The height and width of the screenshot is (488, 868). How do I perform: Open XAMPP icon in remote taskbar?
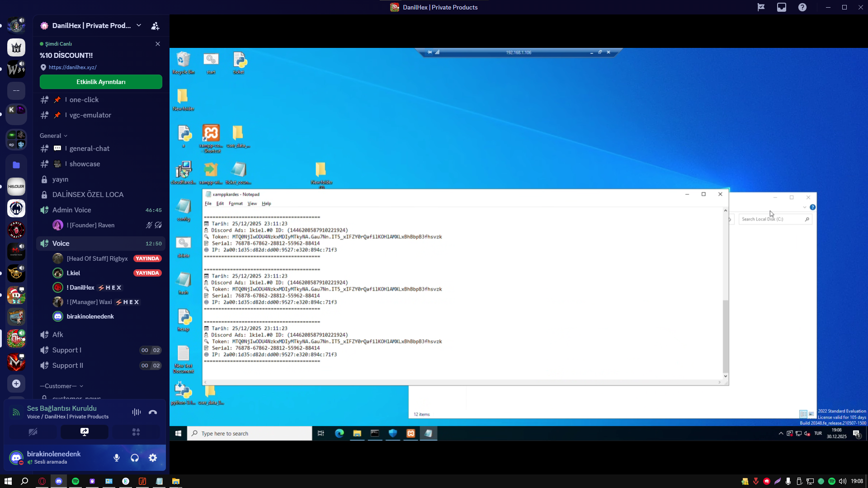410,433
